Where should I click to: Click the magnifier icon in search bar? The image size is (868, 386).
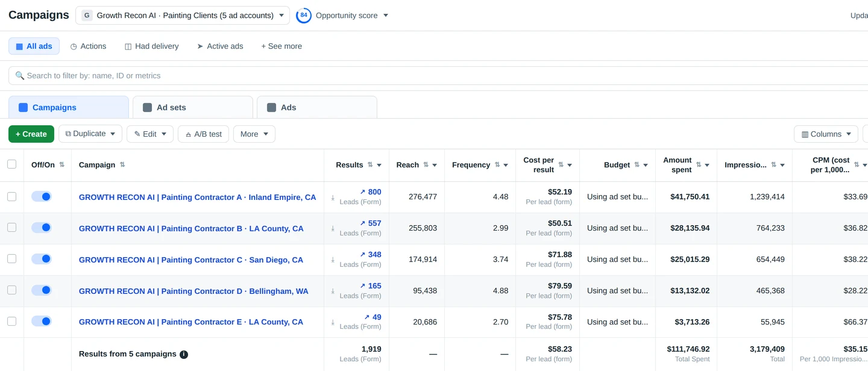20,76
